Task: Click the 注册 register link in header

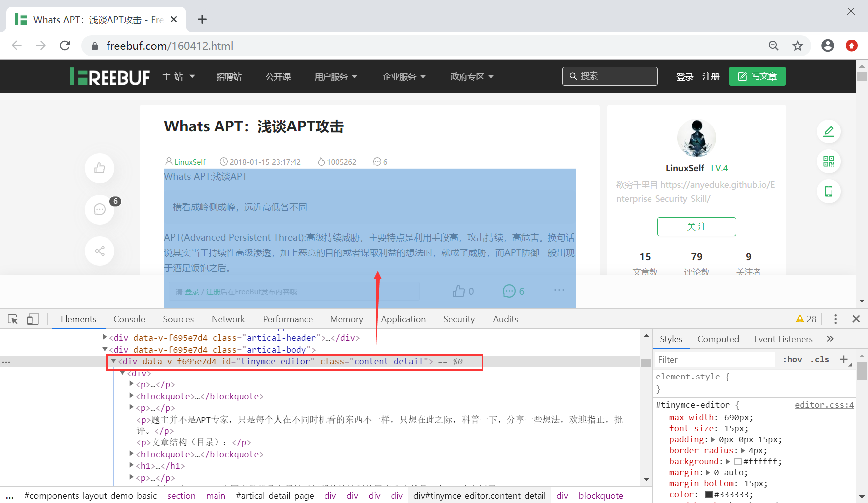Action: point(711,77)
